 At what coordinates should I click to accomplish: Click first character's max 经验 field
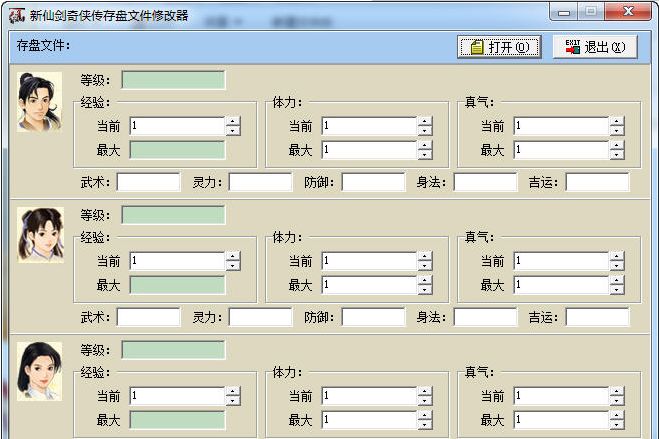[177, 150]
